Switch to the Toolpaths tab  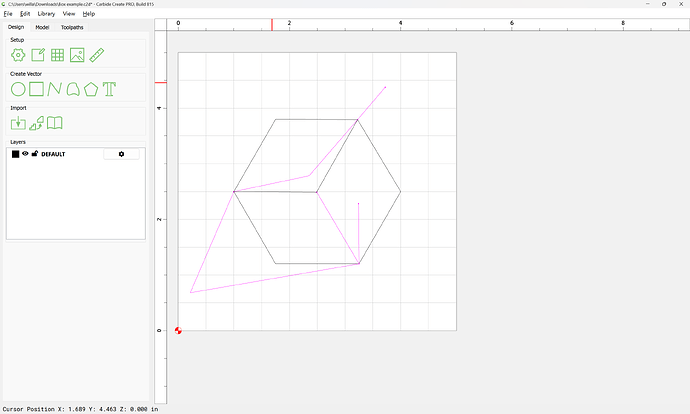pos(72,27)
